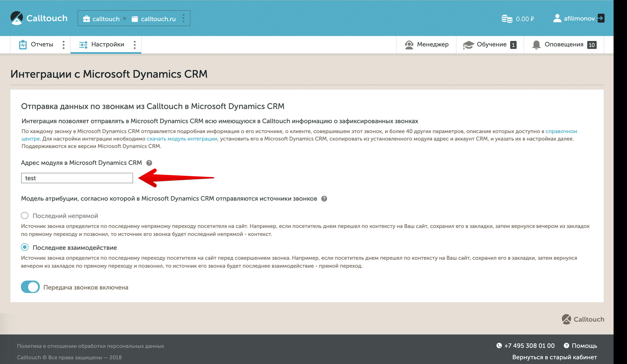The image size is (627, 364).
Task: Click the footer phone icon
Action: [499, 346]
